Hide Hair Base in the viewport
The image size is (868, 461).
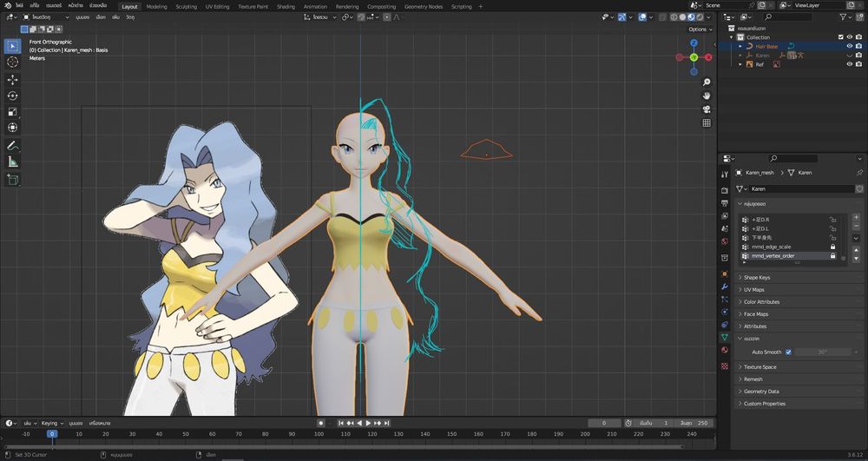848,46
